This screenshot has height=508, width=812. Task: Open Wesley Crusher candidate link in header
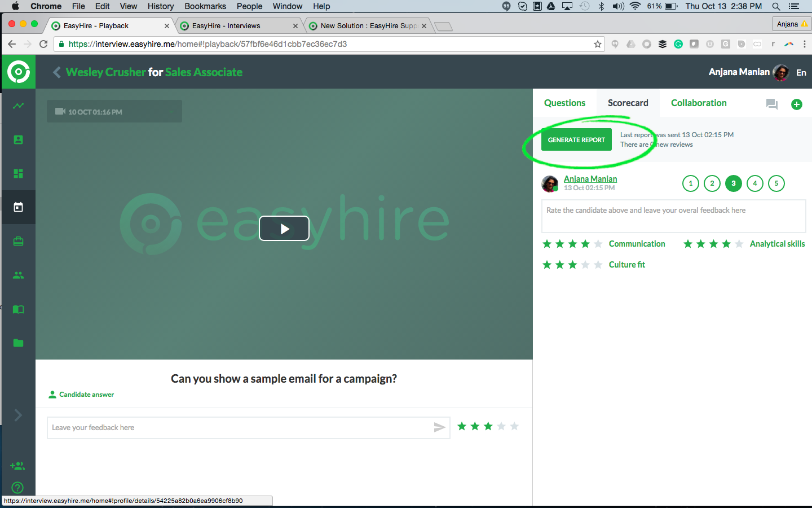click(105, 72)
